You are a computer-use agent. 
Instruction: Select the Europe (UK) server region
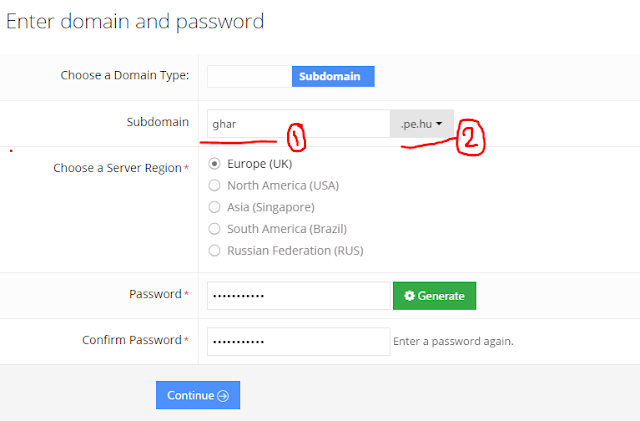tap(214, 164)
